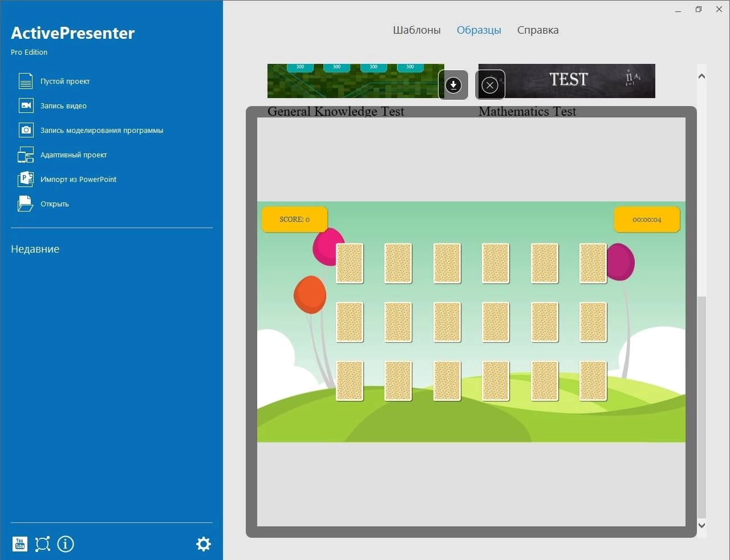Flip the last card in bottom row
The image size is (730, 560).
click(x=593, y=381)
